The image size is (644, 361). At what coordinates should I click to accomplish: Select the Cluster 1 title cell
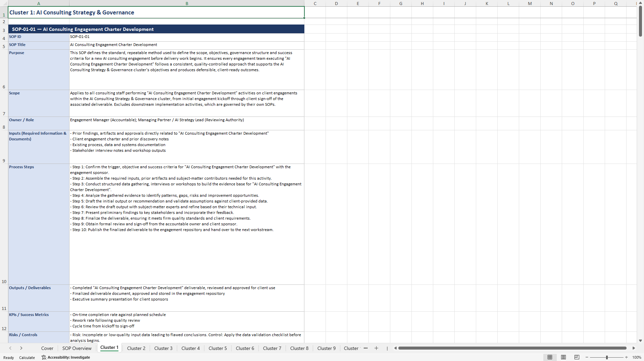coord(156,12)
